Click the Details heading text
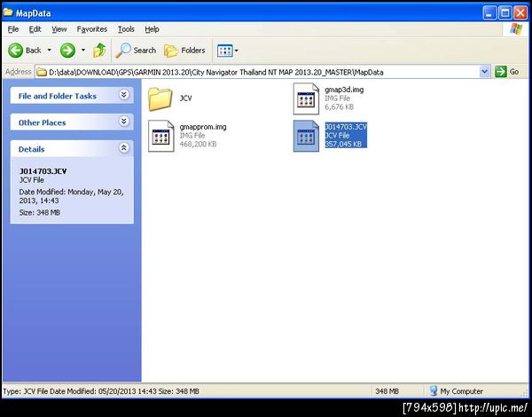Screen dimensions: 532x417 click(x=32, y=149)
